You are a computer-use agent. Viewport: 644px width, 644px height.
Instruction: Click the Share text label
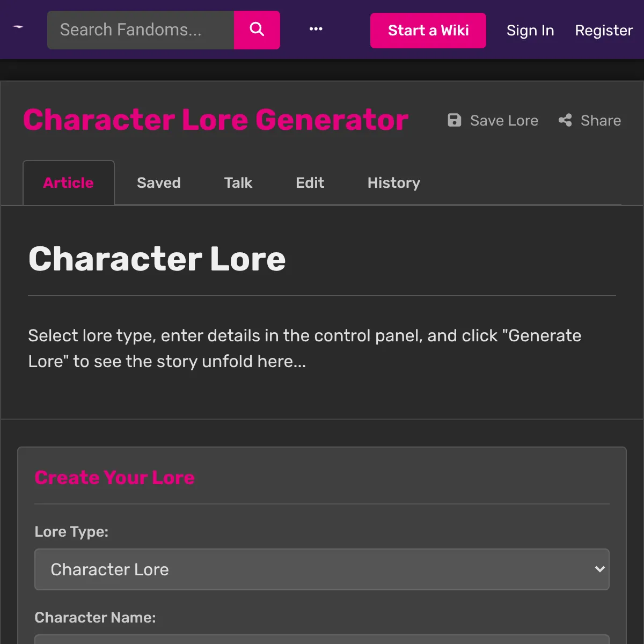point(601,120)
